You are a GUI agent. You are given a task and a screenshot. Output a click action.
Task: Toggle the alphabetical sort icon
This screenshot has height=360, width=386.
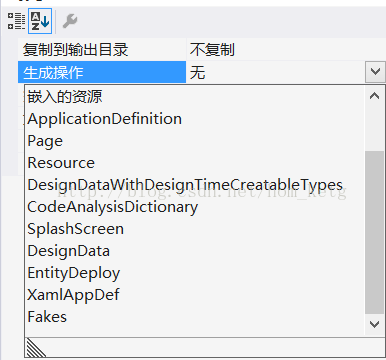point(40,21)
